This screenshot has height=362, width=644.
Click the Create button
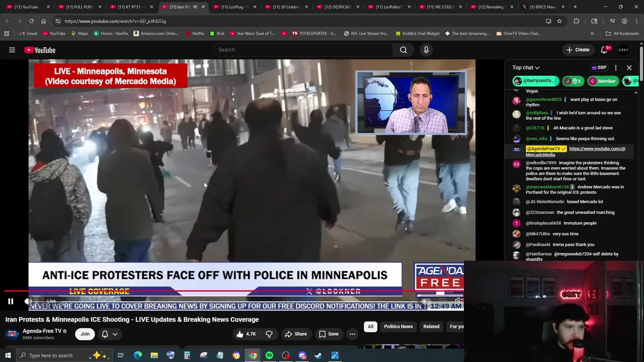(578, 50)
